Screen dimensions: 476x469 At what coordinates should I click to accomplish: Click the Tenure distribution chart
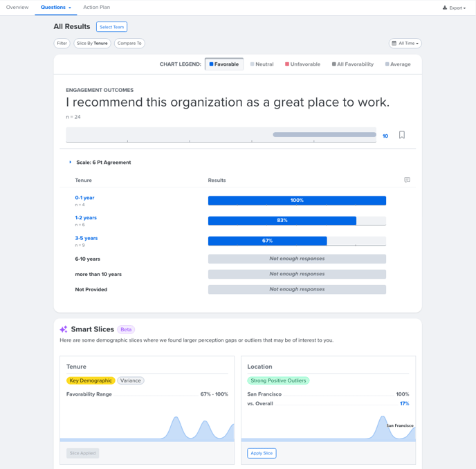click(147, 428)
